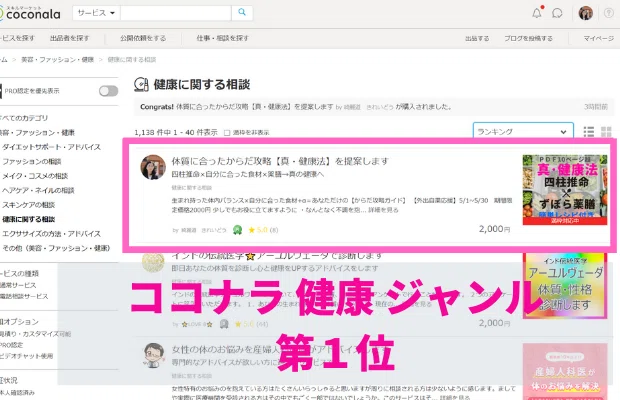Switch to grid view icon
Viewport: 620px width, 400px height.
point(606,132)
